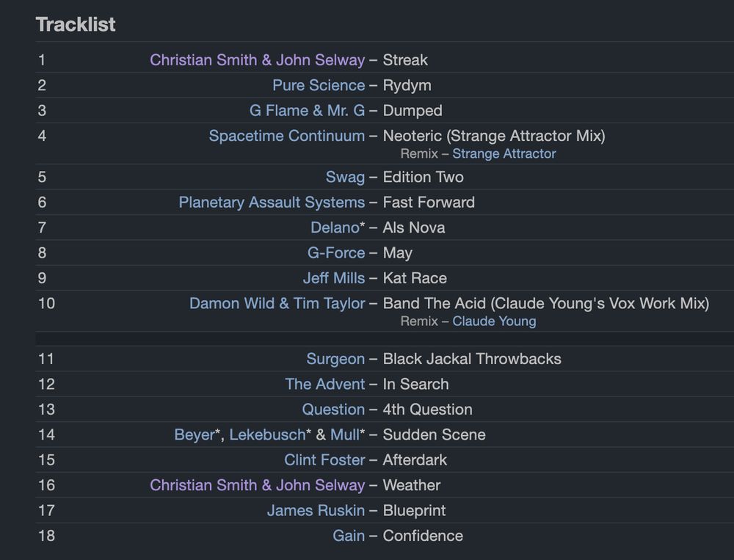Open the Clint Foster artist link
Viewport: 734px width, 560px height.
coord(324,460)
